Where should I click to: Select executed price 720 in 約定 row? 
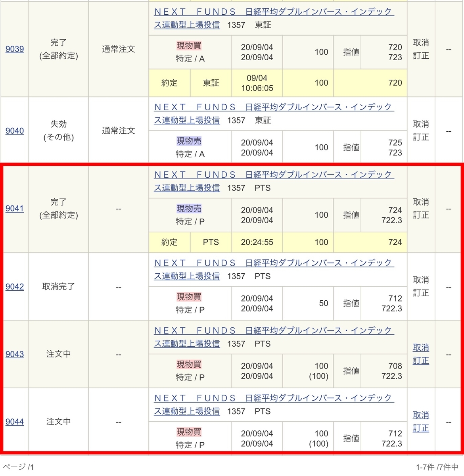(395, 83)
